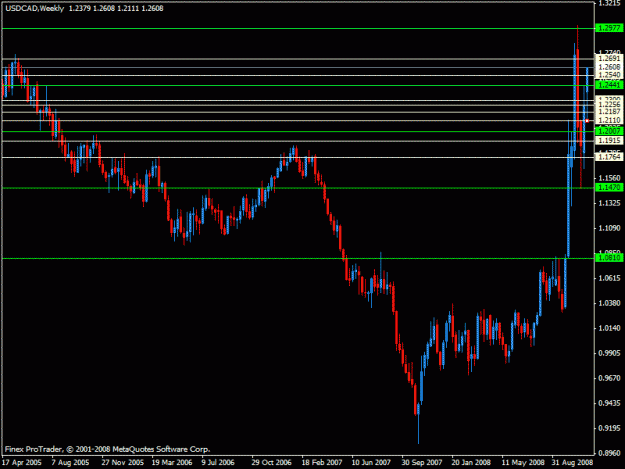Select the green 1.2441 price level label
Image resolution: width=625 pixels, height=469 pixels.
[609, 85]
